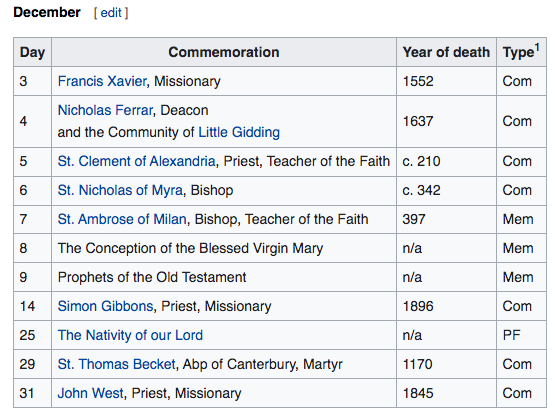Open St. Clement of Alexandria link
The height and width of the screenshot is (416, 555).
[137, 161]
